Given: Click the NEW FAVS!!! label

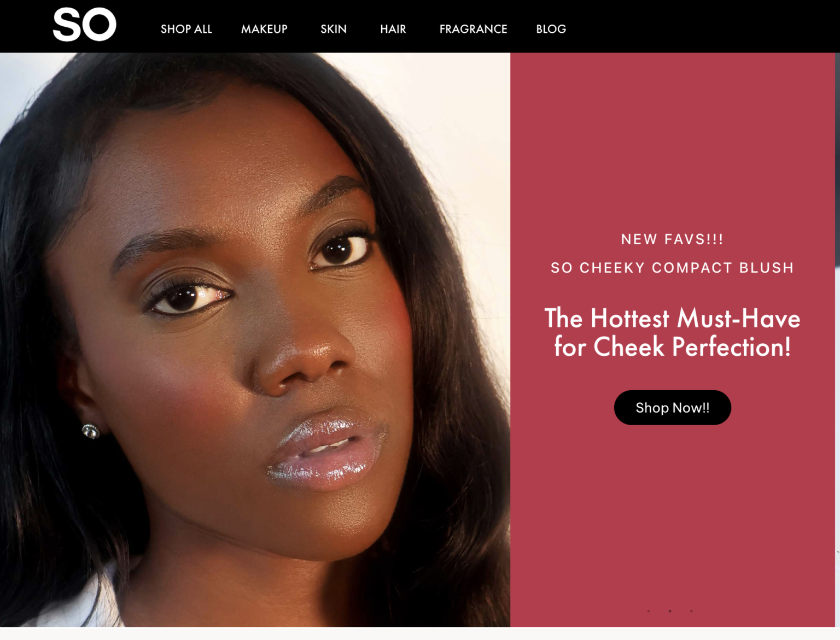Looking at the screenshot, I should (672, 239).
